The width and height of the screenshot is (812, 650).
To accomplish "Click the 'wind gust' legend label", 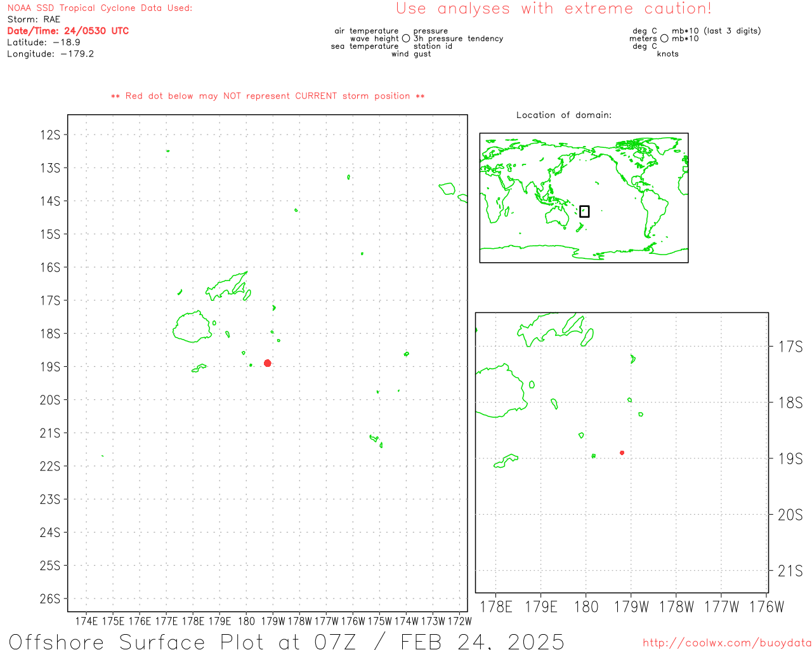I will point(411,54).
